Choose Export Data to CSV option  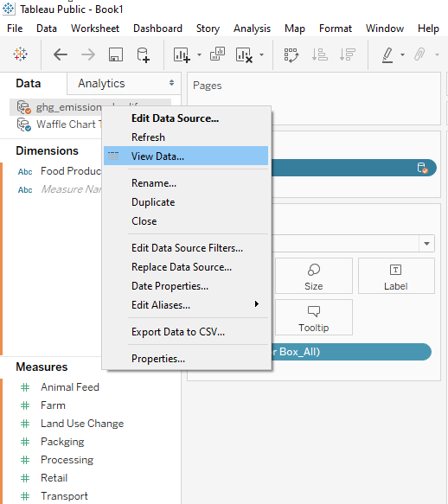pos(186,332)
